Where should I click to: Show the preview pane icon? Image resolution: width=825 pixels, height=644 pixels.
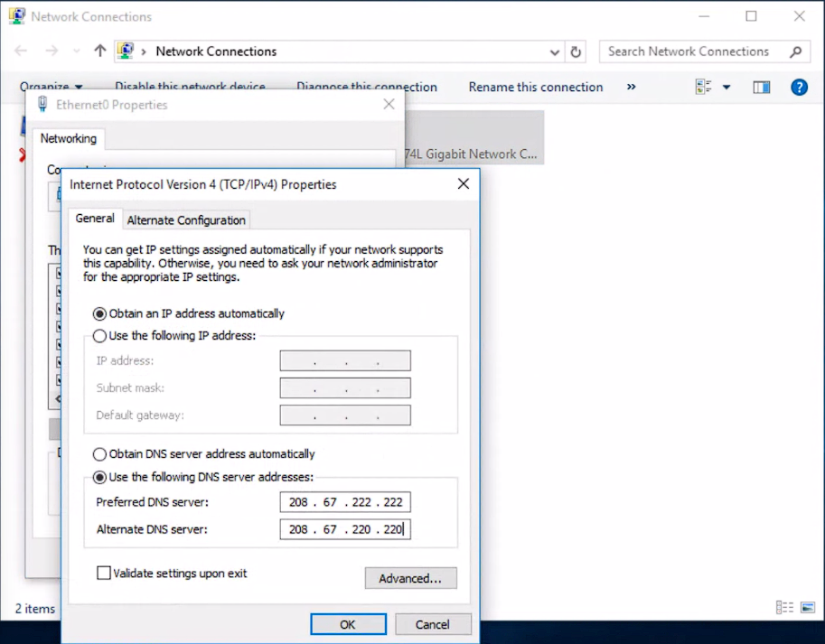click(762, 87)
